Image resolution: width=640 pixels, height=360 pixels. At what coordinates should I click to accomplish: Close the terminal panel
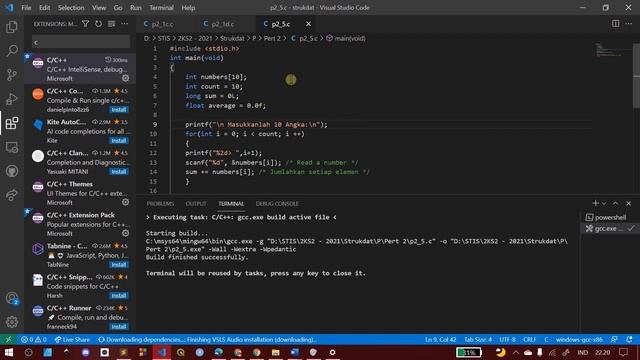[629, 203]
